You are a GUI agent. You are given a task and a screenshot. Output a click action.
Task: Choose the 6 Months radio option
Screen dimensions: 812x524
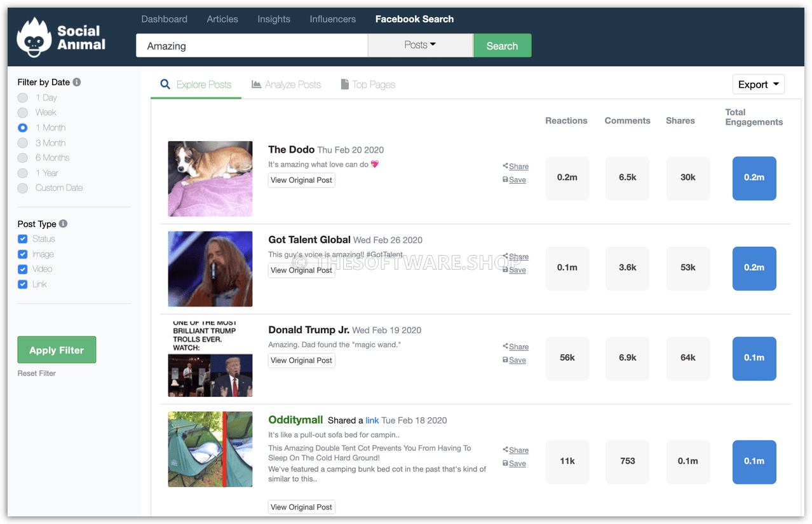[23, 158]
